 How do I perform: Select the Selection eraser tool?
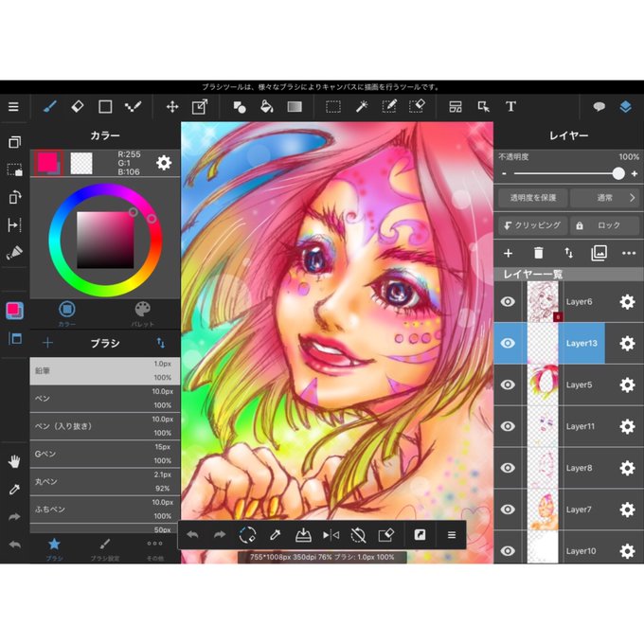point(417,107)
